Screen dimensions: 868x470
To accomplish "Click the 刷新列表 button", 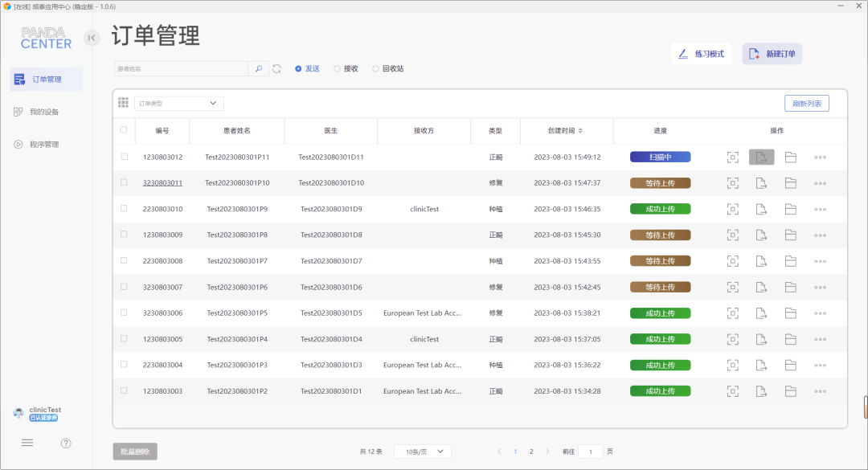I will coord(807,104).
